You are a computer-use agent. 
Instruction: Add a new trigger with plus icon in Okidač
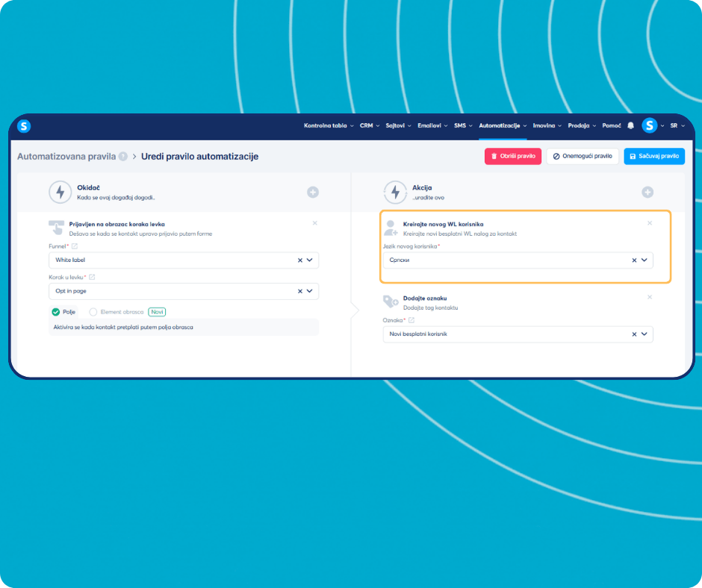(x=312, y=193)
